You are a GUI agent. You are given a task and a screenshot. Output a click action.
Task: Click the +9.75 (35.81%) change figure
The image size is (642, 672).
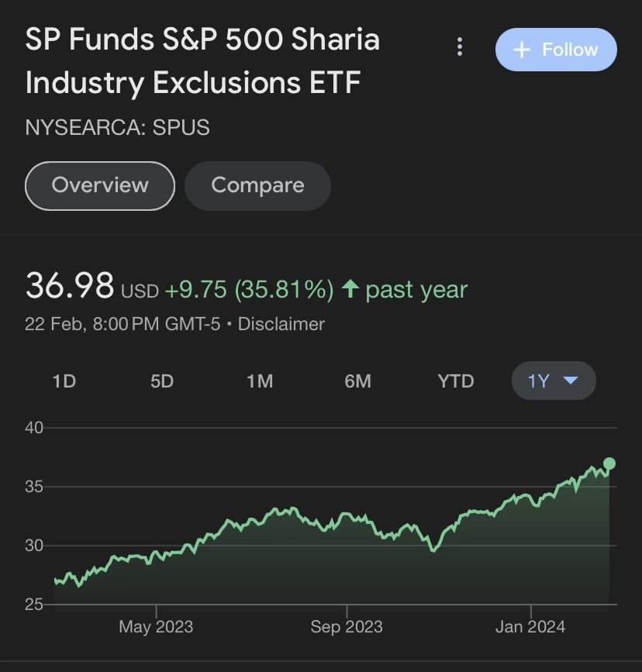pos(248,290)
